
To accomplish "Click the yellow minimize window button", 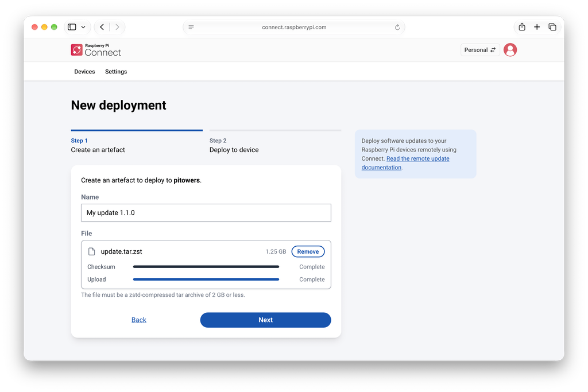I will [44, 27].
